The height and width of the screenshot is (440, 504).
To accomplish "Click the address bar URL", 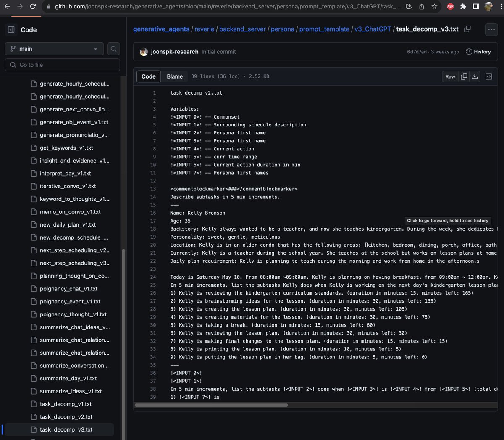I will [x=228, y=7].
